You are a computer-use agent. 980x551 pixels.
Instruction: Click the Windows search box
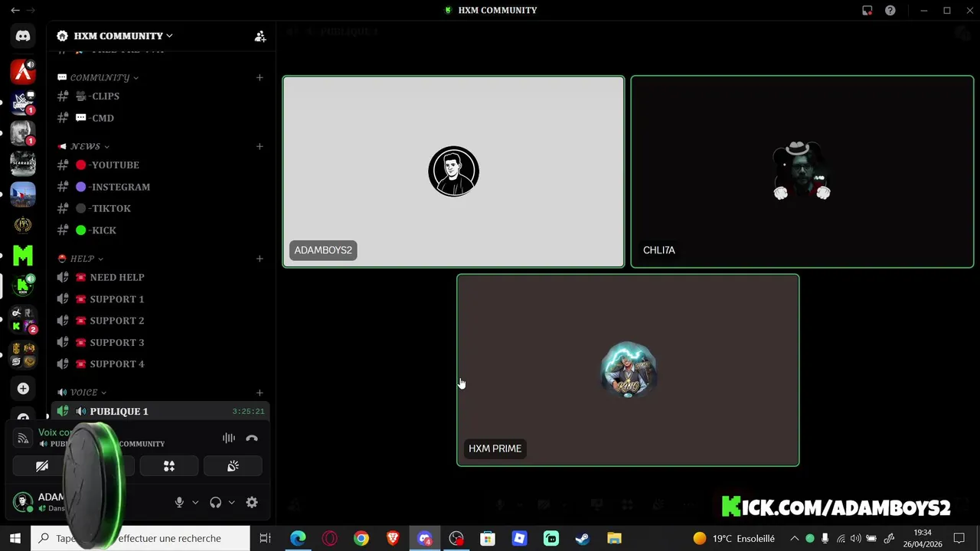(140, 539)
